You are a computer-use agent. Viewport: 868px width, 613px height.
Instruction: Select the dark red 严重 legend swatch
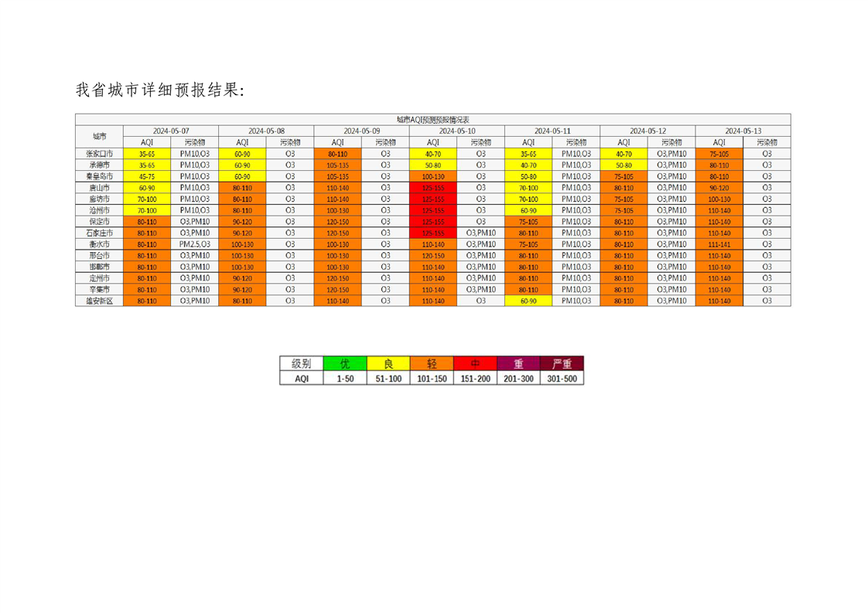tap(562, 363)
